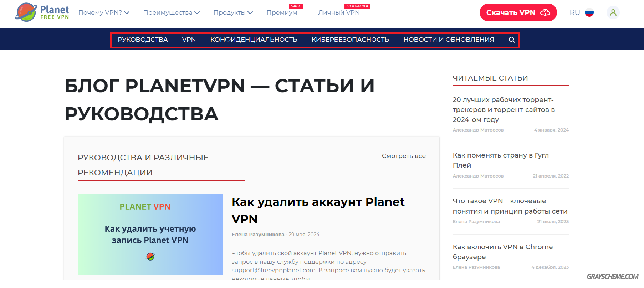Click the blog search magnifier icon
Screen dimensions: 644x288
(512, 40)
